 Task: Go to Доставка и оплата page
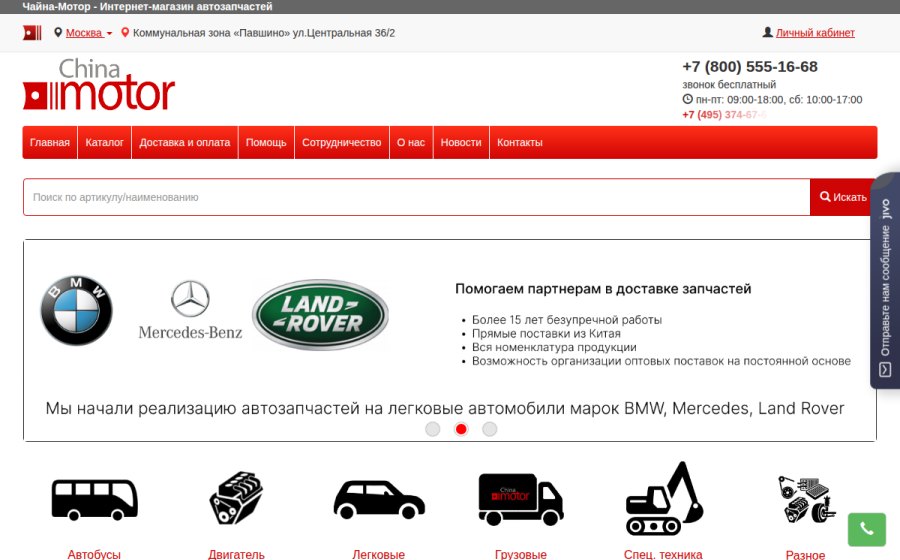185,142
